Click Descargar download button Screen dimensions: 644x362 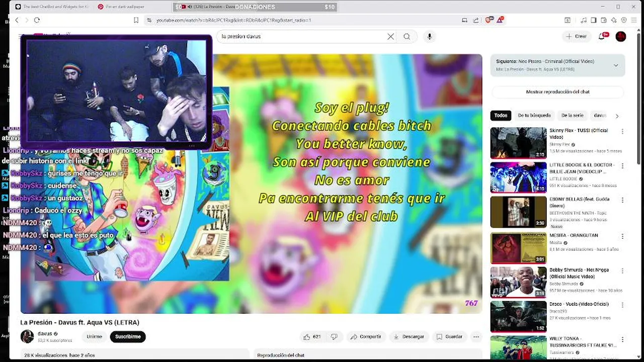coord(409,337)
